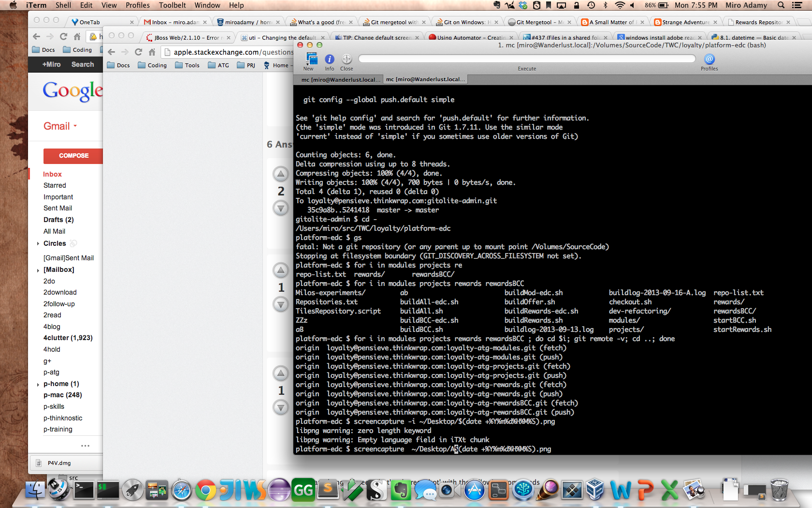Open Finder from the Dock
This screenshot has width=812, height=508.
point(35,491)
